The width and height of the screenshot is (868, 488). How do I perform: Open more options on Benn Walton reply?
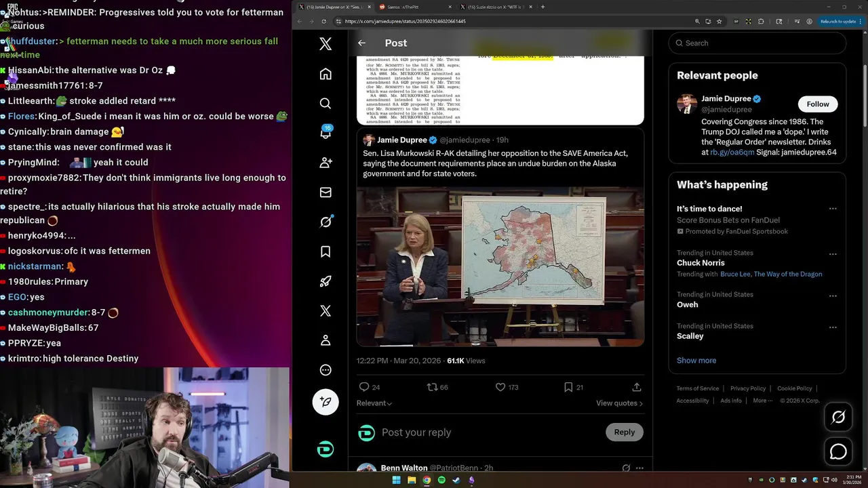[x=639, y=468]
